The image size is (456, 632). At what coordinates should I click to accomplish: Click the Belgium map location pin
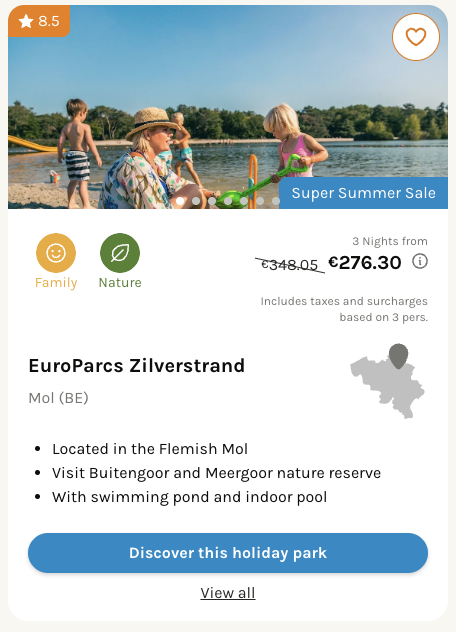398,356
